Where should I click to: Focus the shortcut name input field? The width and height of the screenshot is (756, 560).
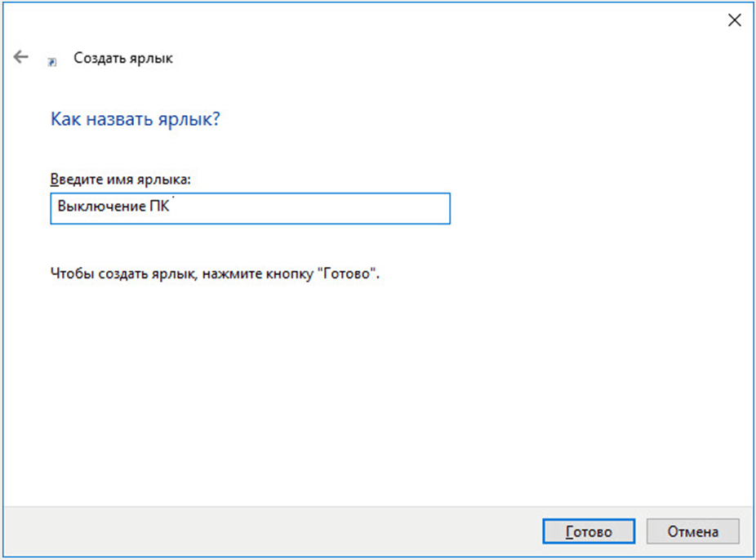click(249, 208)
